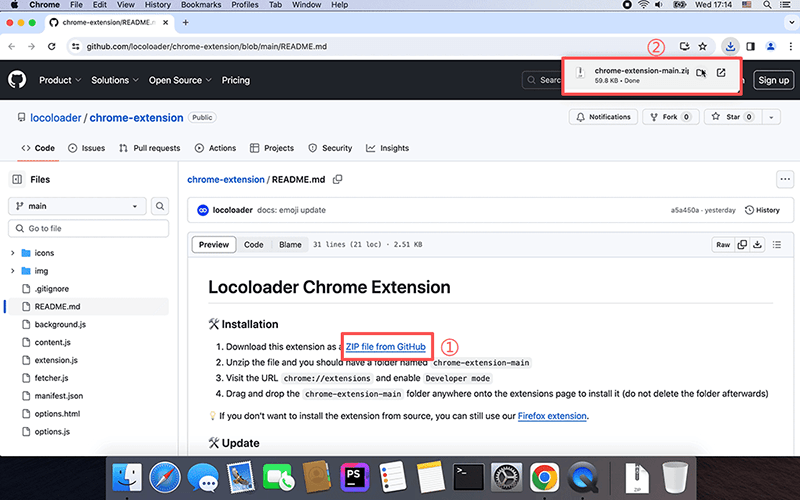Install app icon in address bar

(x=684, y=46)
